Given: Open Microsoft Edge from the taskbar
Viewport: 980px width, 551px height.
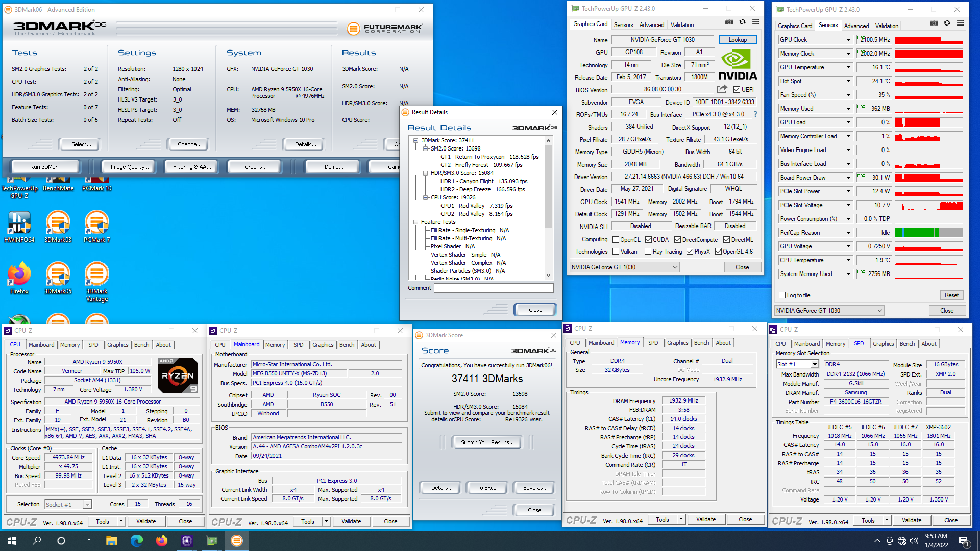Looking at the screenshot, I should 136,541.
